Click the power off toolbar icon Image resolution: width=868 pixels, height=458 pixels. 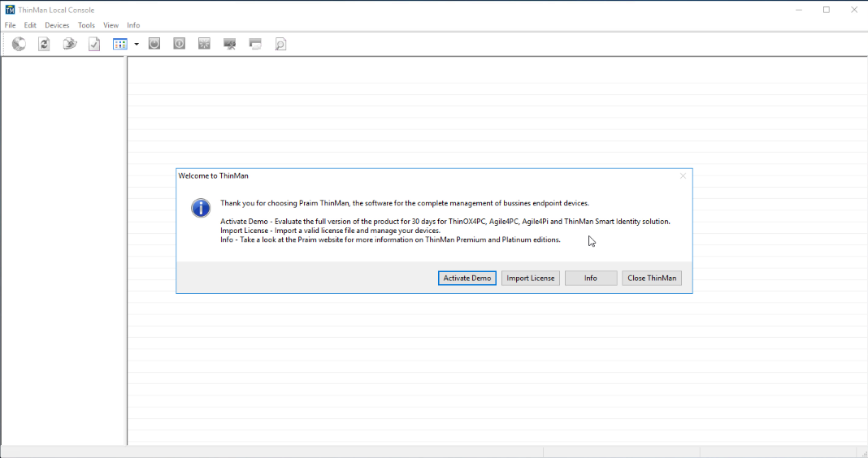[154, 44]
